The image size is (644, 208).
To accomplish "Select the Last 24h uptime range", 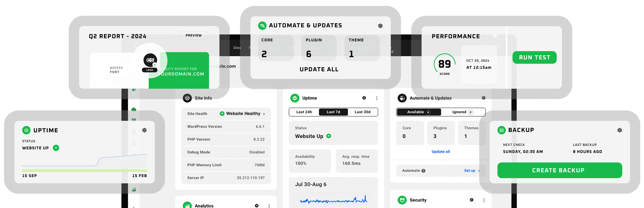I will [304, 112].
